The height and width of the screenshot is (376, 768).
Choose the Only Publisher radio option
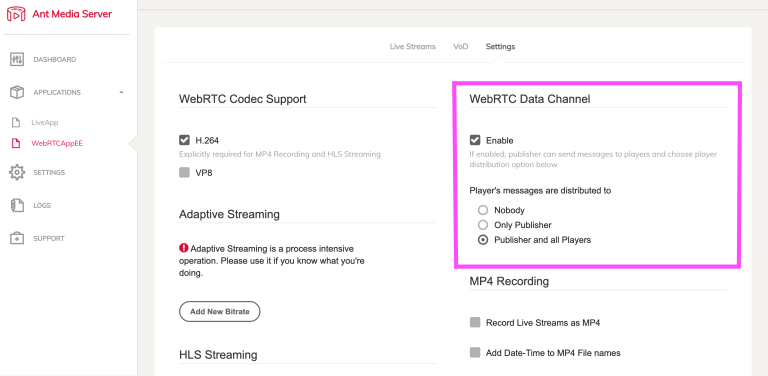pos(483,225)
